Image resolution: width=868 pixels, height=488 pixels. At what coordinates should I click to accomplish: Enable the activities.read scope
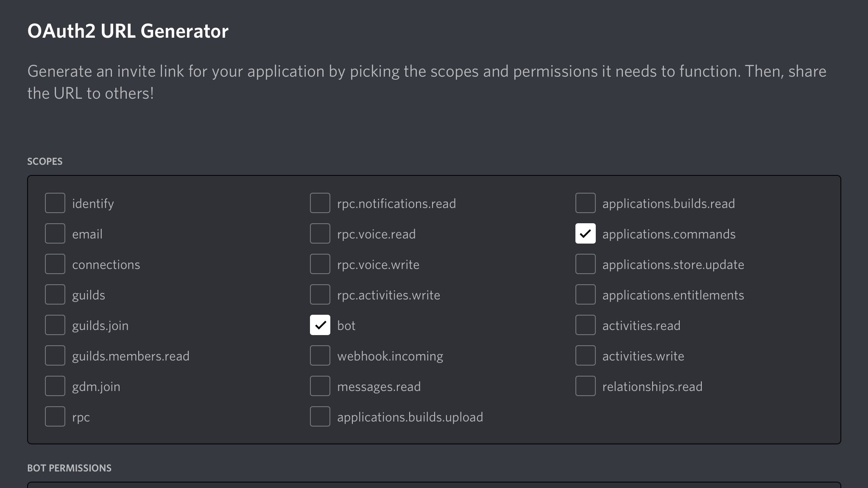(x=586, y=325)
